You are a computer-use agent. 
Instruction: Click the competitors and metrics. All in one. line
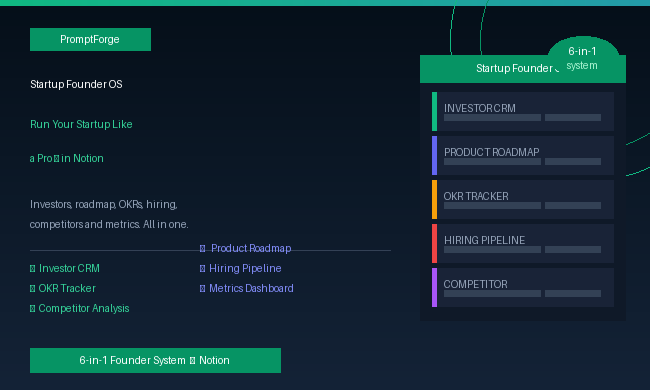(109, 224)
